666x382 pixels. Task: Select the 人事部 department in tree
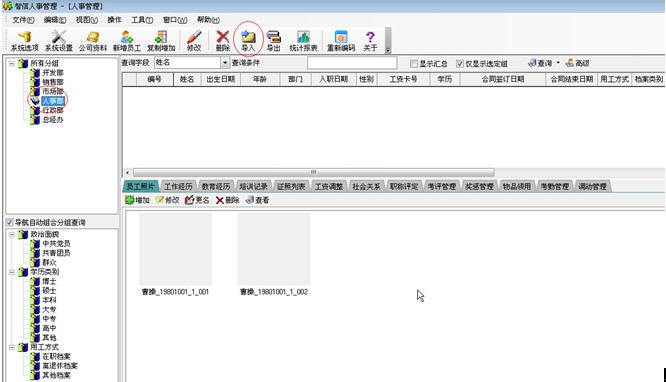[x=53, y=101]
